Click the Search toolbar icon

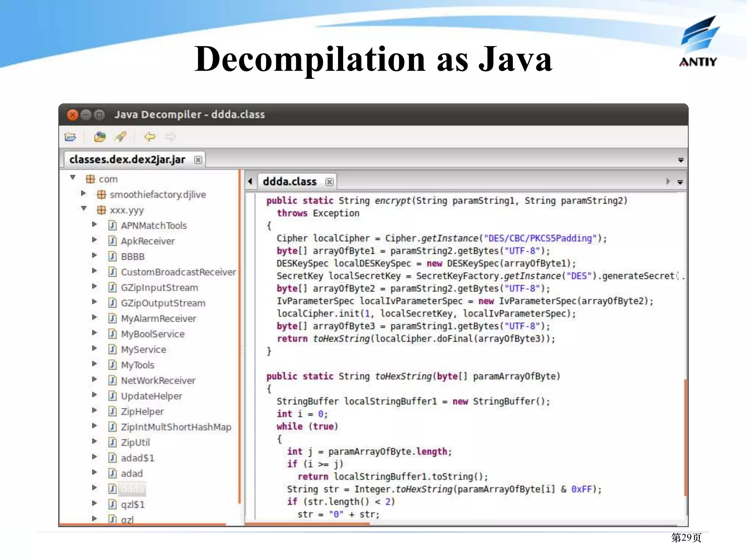click(x=121, y=137)
